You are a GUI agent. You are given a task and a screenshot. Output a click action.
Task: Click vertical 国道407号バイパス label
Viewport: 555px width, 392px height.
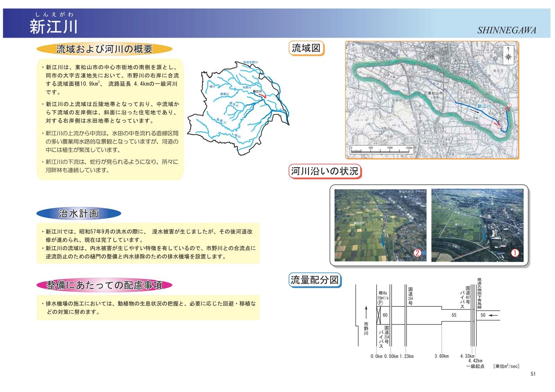coord(465,297)
